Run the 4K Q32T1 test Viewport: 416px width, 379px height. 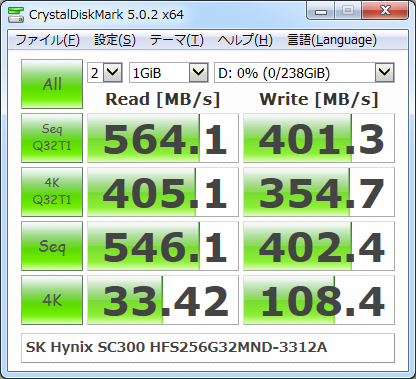coord(52,192)
